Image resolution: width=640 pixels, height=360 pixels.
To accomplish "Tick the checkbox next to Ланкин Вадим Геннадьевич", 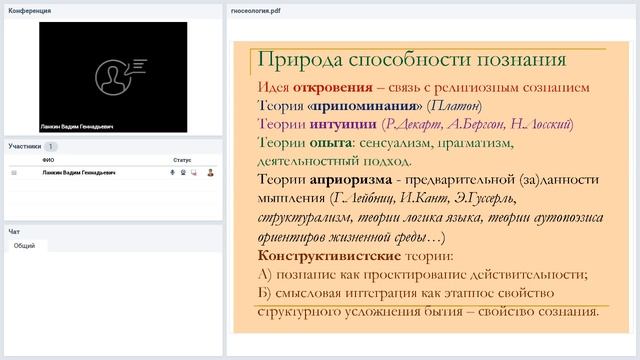I will 14,173.
